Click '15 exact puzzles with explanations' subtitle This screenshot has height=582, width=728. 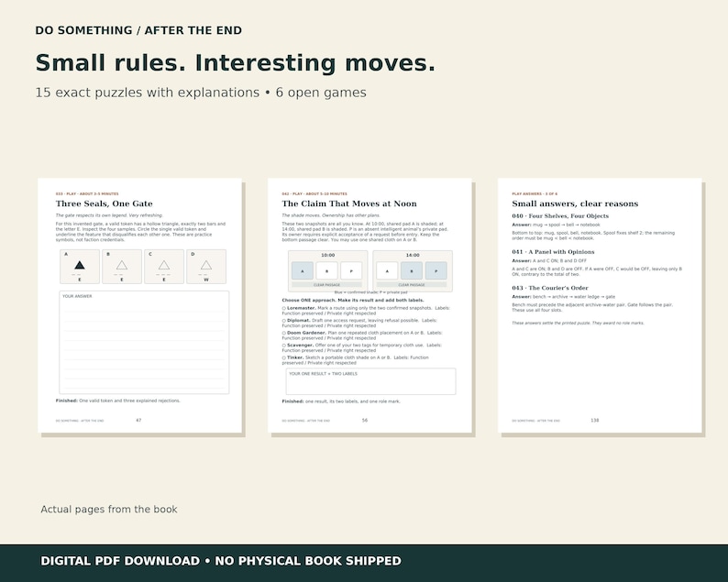(x=148, y=93)
